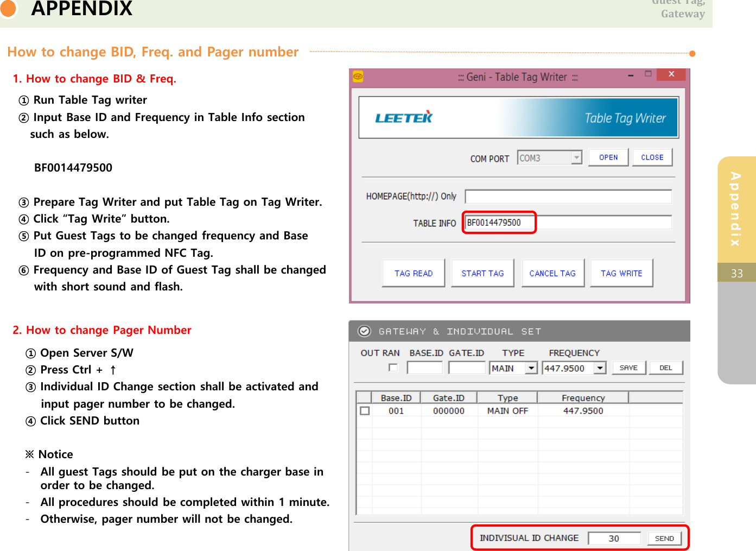Select the 447.9500 frequency cell in table

pos(583,411)
